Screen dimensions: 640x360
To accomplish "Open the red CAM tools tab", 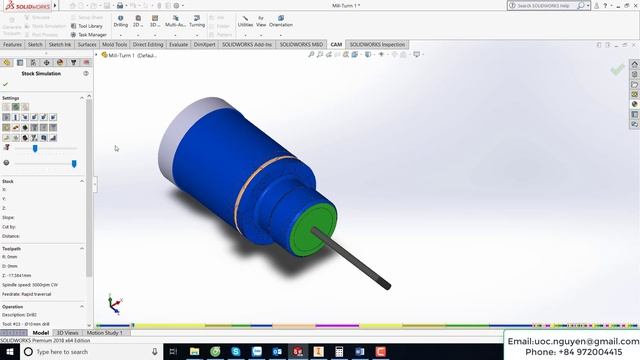I will tap(87, 62).
